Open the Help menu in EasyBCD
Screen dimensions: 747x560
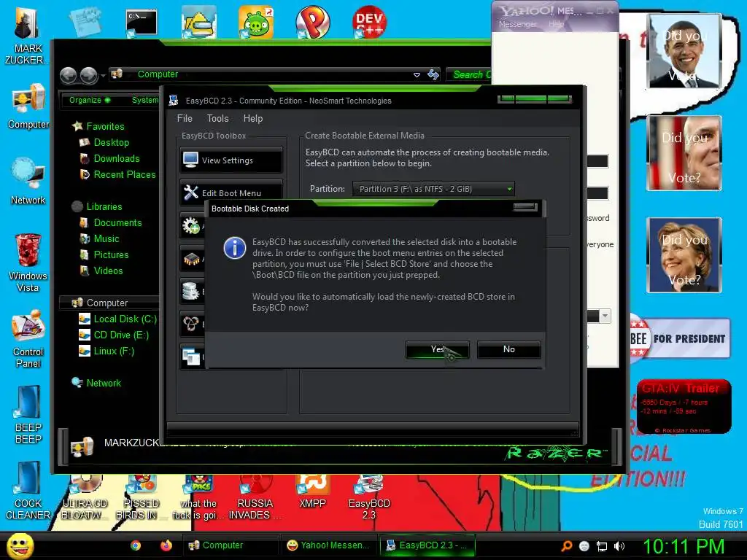point(253,119)
